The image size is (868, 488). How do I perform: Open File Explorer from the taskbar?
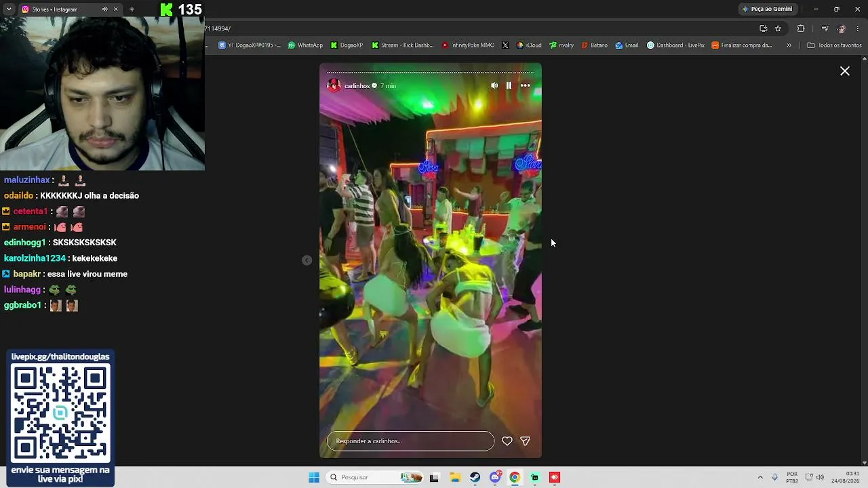(x=455, y=477)
